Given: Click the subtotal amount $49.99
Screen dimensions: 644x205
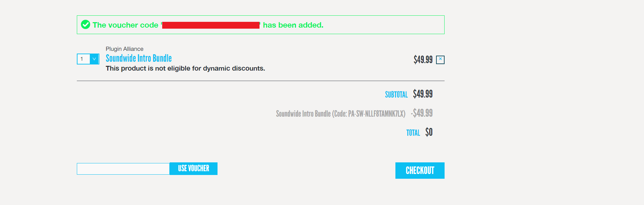Looking at the screenshot, I should [x=423, y=94].
